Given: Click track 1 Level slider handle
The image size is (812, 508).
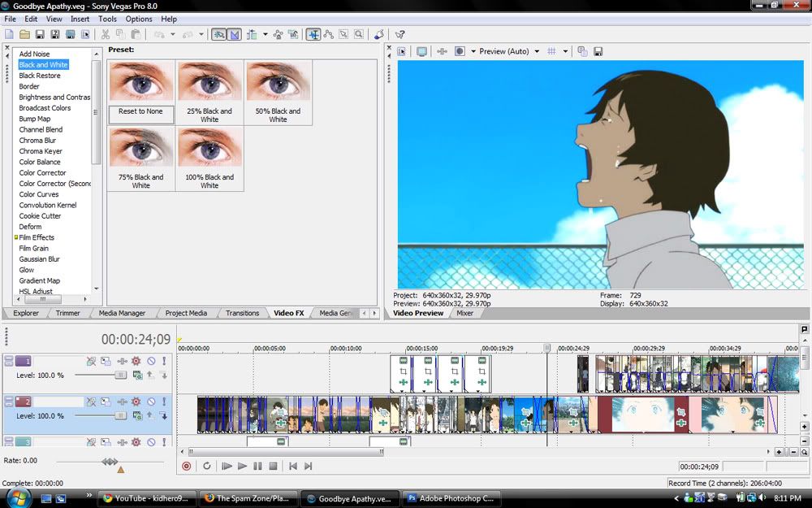Looking at the screenshot, I should (121, 375).
